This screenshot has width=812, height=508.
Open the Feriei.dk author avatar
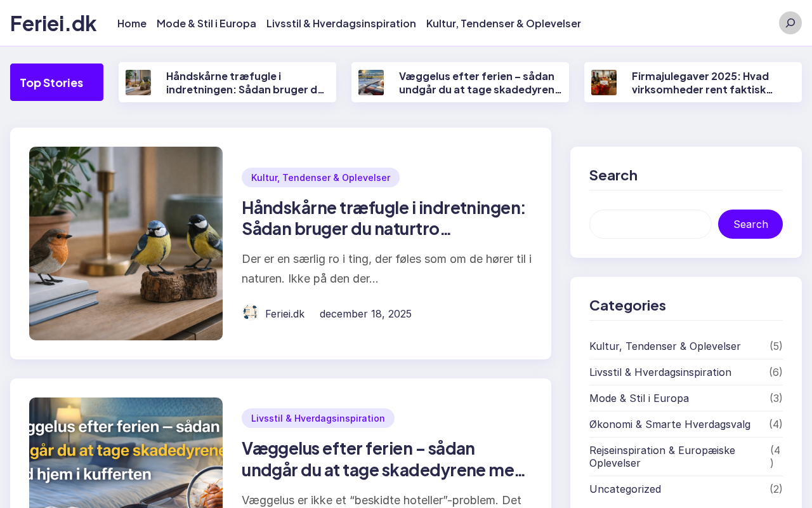pos(251,312)
